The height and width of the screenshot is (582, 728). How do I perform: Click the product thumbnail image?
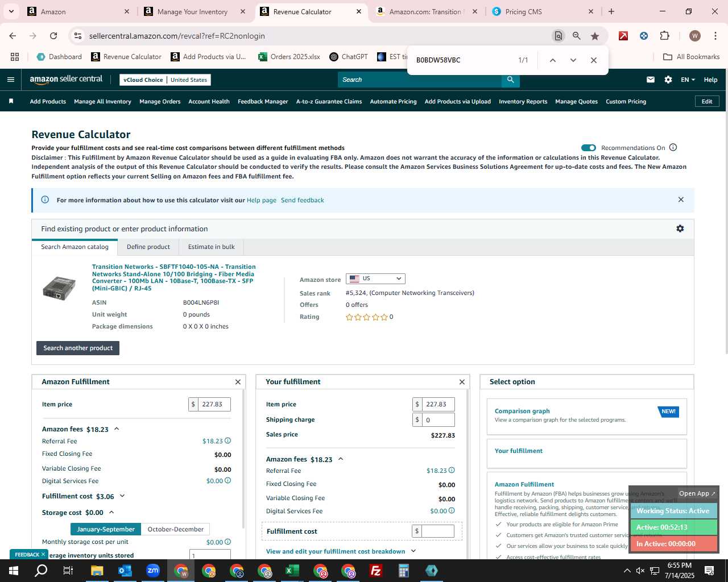tap(59, 288)
